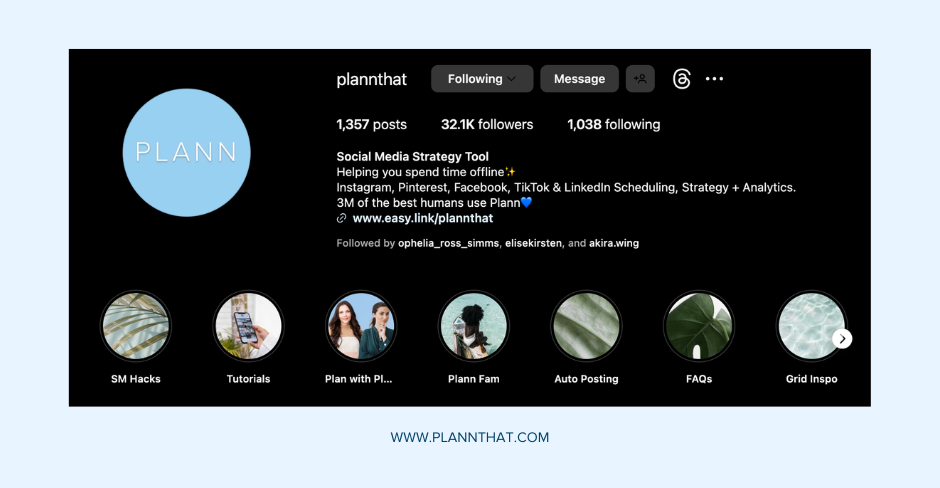Click the SM Hacks label text
This screenshot has width=940, height=488.
coord(135,379)
